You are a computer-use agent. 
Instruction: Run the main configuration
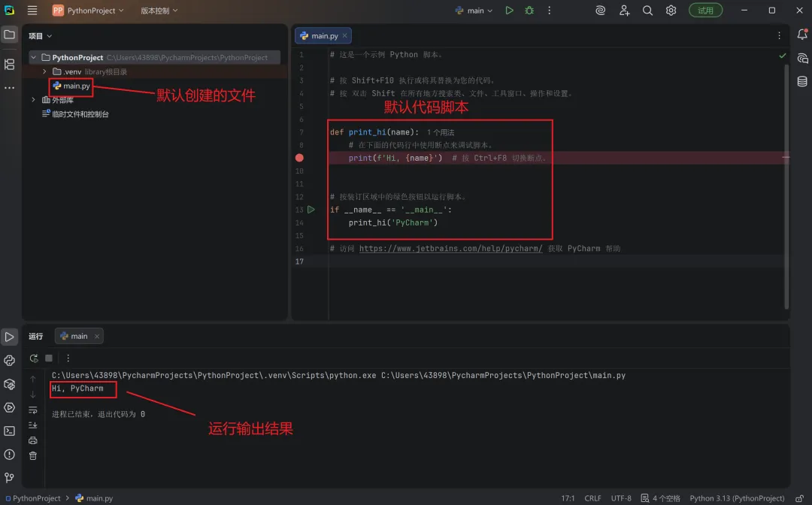tap(509, 11)
